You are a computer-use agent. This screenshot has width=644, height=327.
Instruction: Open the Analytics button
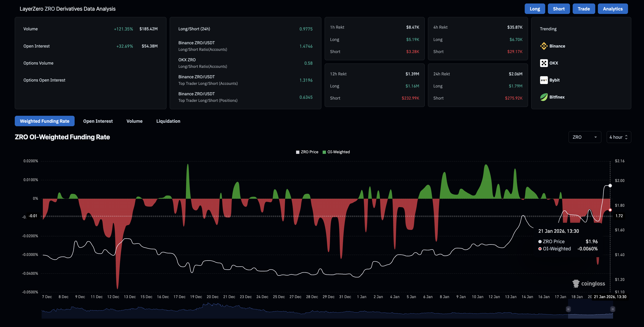[x=612, y=9]
